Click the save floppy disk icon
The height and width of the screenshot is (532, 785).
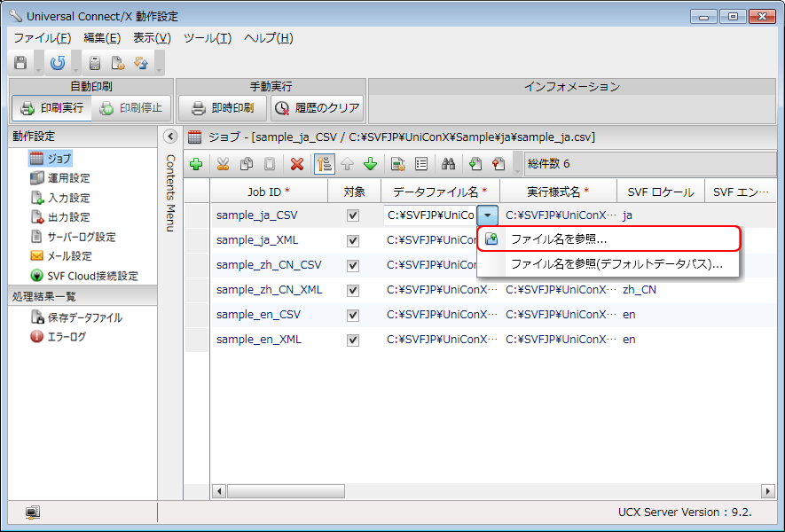coord(20,63)
